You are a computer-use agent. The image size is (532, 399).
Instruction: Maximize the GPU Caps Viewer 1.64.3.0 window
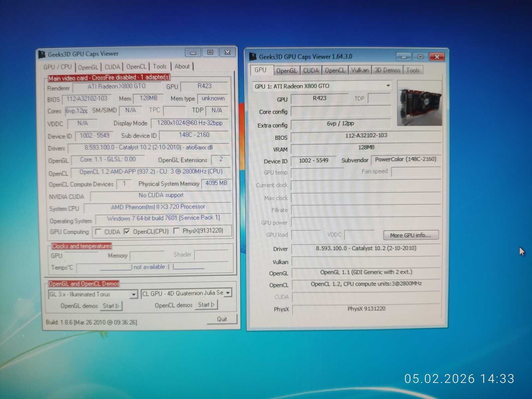[x=420, y=57]
